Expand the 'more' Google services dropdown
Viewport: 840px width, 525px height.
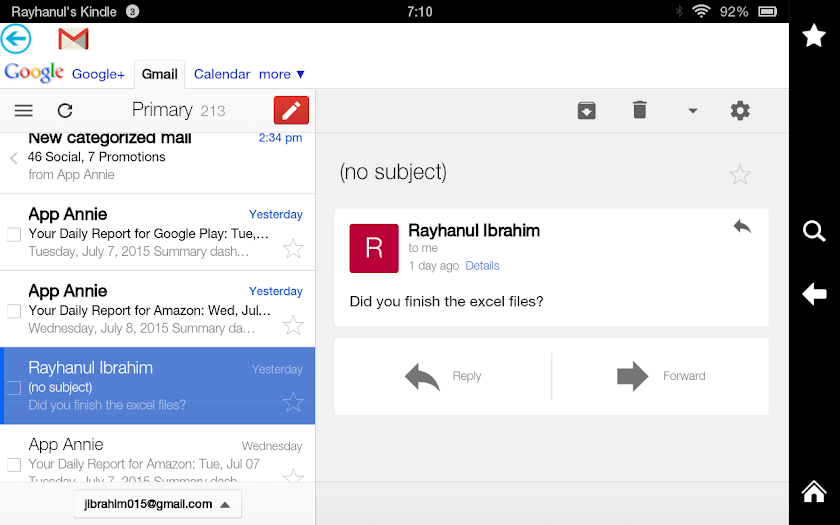282,74
